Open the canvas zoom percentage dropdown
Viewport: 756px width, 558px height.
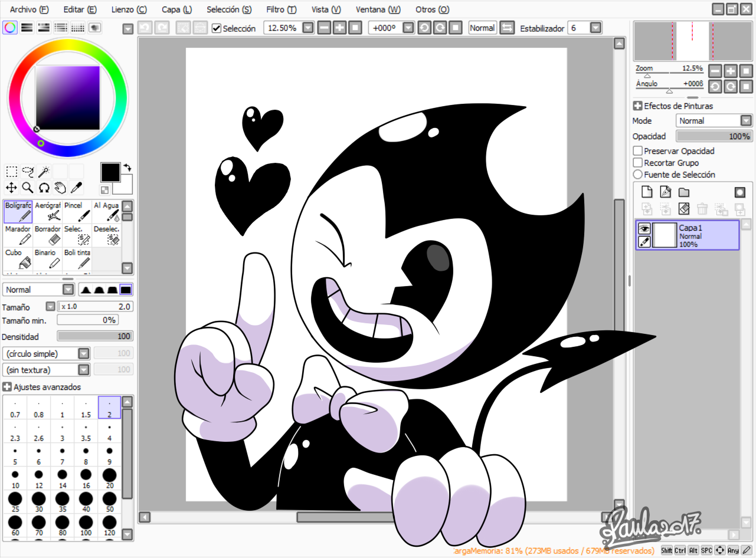(308, 28)
